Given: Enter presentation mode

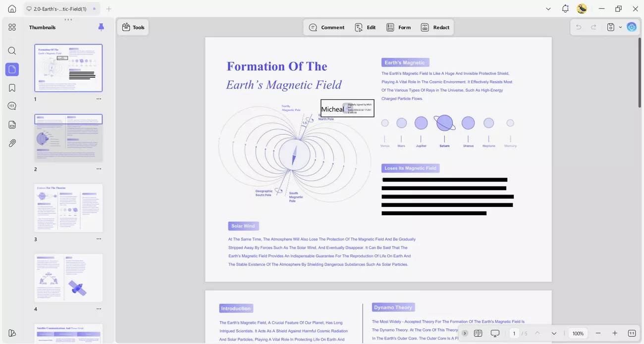Looking at the screenshot, I should [x=495, y=333].
